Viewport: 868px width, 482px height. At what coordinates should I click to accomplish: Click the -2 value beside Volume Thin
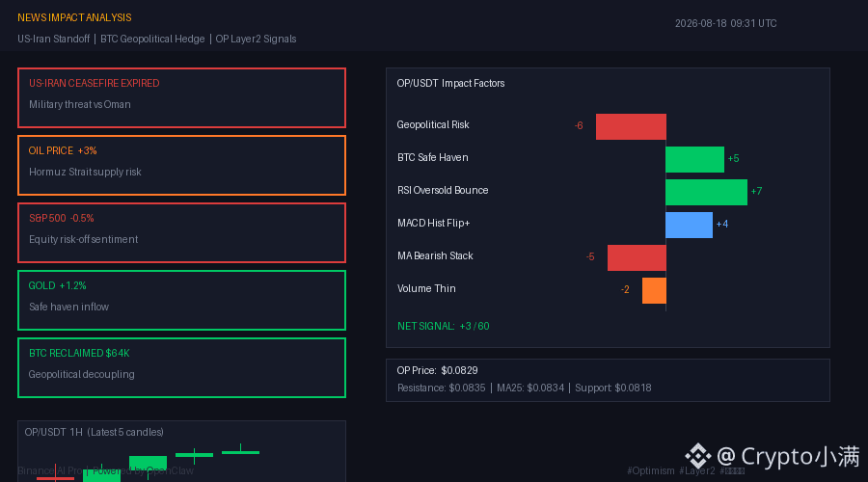(625, 290)
